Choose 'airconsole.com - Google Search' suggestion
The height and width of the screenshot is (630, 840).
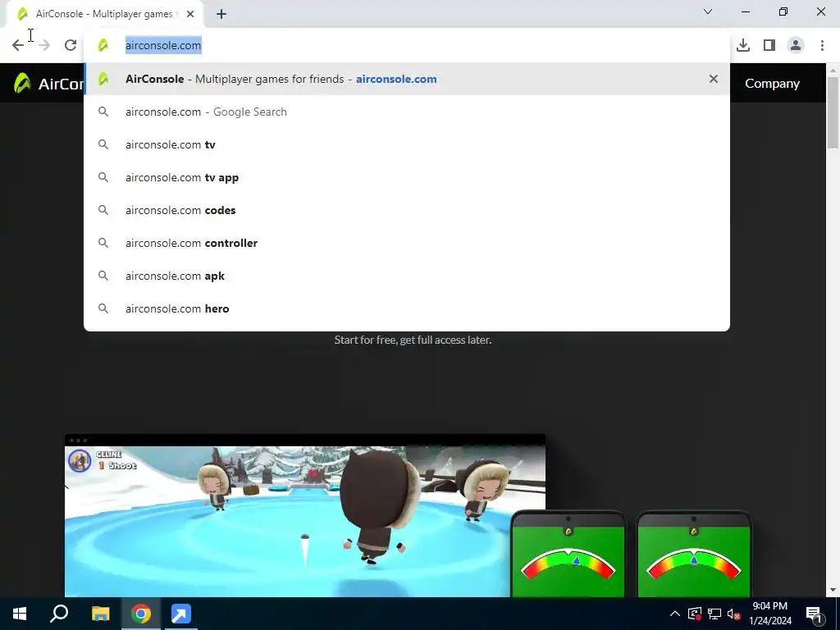(x=407, y=112)
